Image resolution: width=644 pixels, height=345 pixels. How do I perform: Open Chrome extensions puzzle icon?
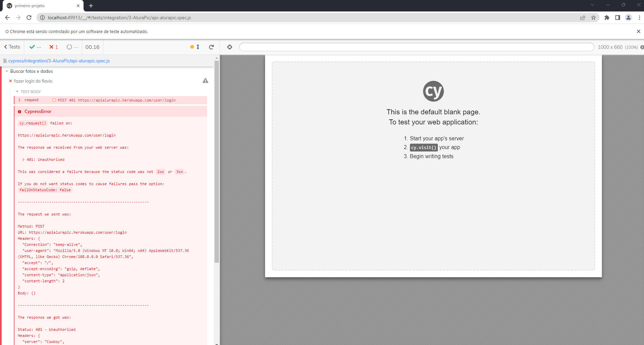point(607,18)
